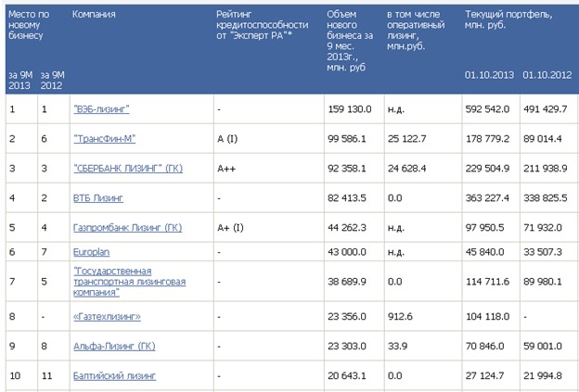Screen dimensions: 579x392
Task: Open the ВТБ Лизинг link
Action: pyautogui.click(x=98, y=198)
